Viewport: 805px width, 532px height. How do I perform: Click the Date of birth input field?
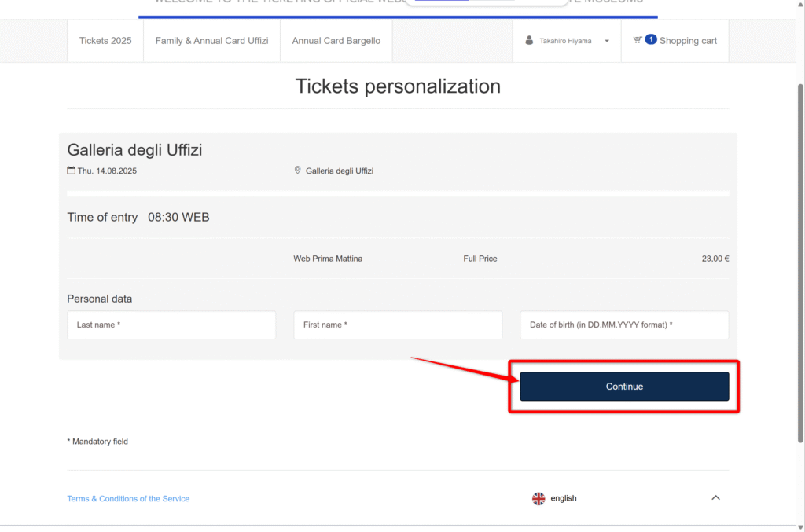[x=623, y=325]
